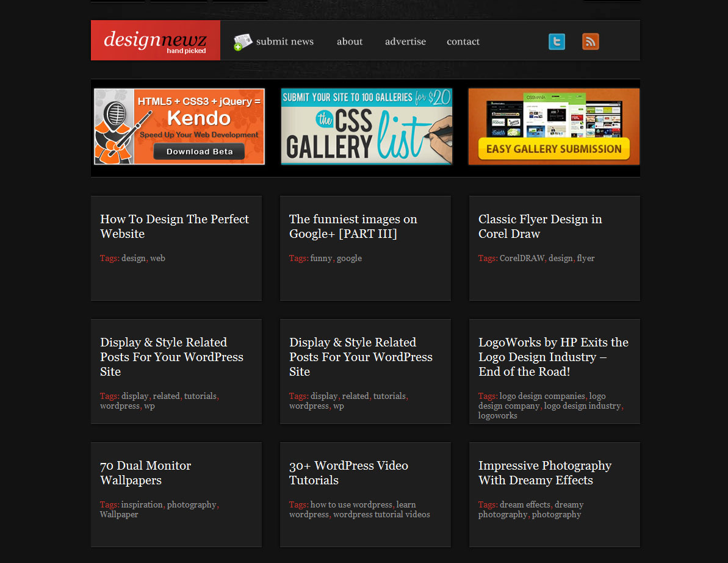The image size is (728, 563).
Task: Open 30+ WordPress Video Tutorials article
Action: click(x=348, y=473)
